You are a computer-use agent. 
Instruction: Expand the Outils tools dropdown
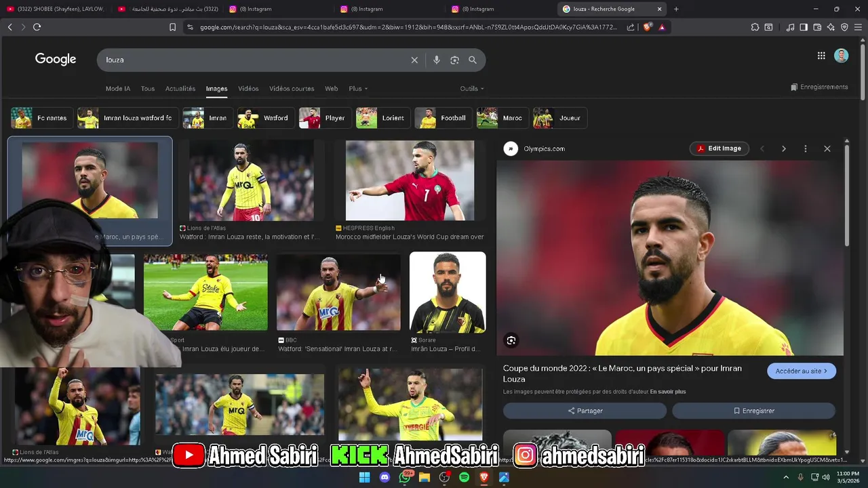tap(472, 89)
